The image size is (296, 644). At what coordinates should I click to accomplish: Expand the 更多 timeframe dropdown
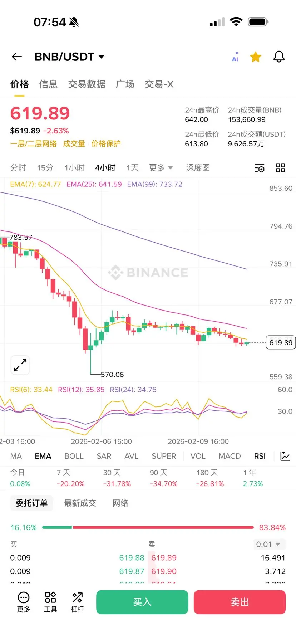tap(161, 168)
